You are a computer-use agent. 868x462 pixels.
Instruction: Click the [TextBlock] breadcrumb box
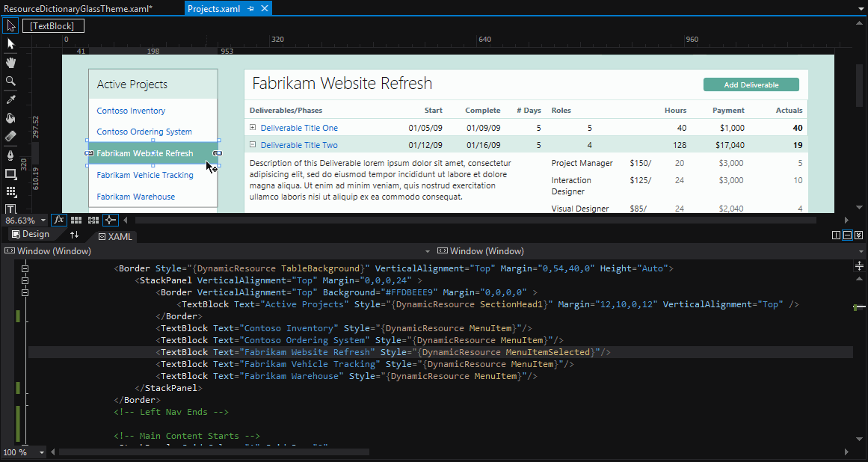[x=53, y=26]
